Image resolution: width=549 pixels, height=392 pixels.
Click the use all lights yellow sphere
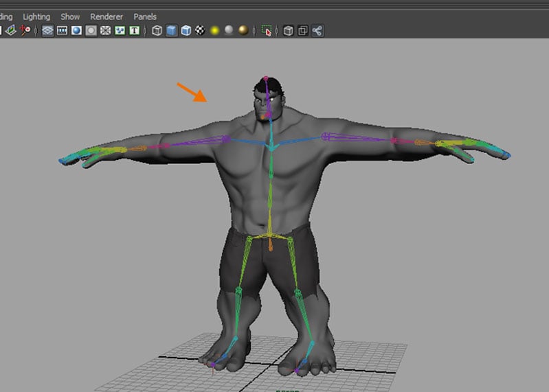click(x=214, y=30)
